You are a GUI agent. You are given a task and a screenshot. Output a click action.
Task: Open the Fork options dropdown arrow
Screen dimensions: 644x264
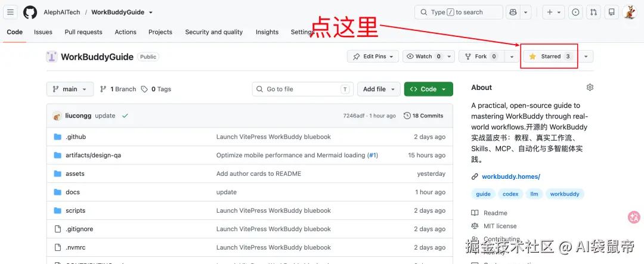click(x=512, y=57)
